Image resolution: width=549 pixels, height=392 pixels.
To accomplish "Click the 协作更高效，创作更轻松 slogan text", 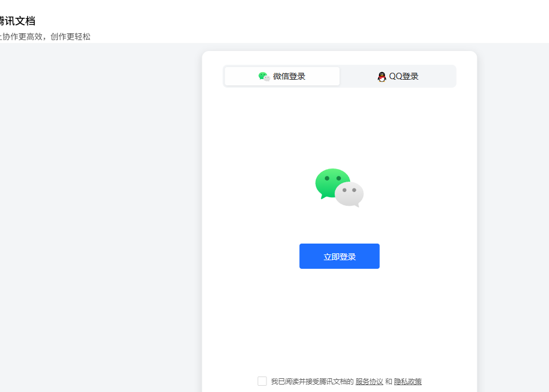I will (45, 37).
